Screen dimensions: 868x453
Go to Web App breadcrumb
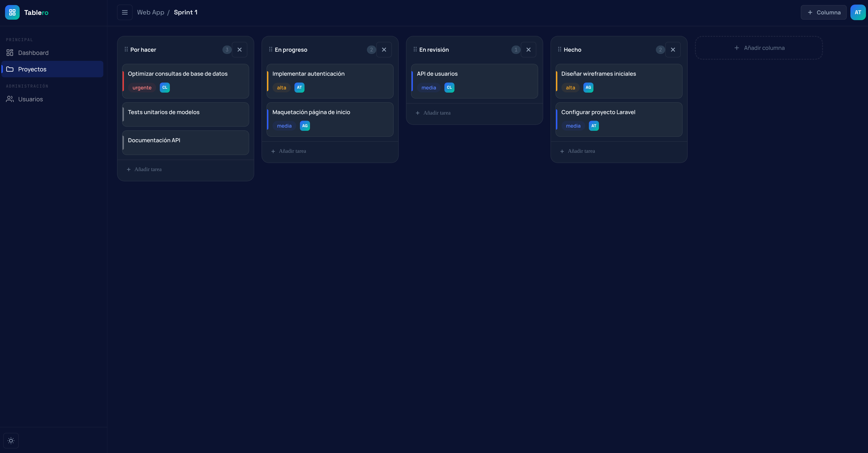(x=151, y=13)
